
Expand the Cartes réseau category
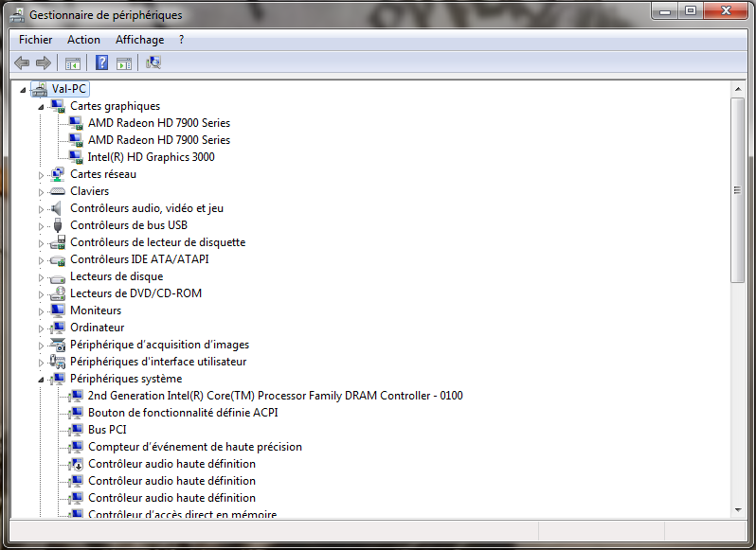pos(41,175)
